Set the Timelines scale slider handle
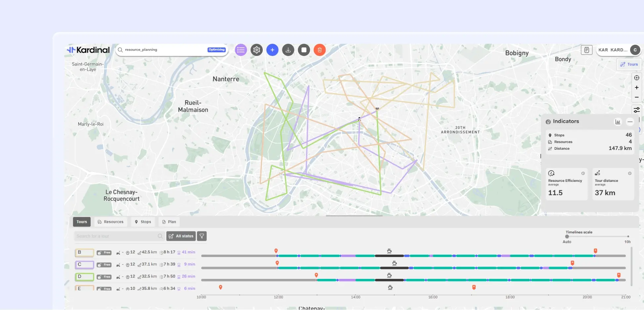This screenshot has width=644, height=310. (567, 236)
